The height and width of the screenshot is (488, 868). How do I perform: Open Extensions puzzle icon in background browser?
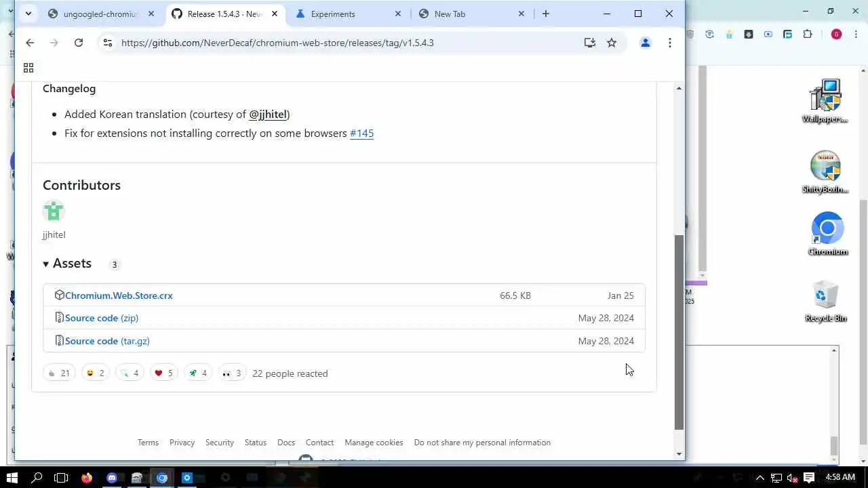(x=808, y=34)
